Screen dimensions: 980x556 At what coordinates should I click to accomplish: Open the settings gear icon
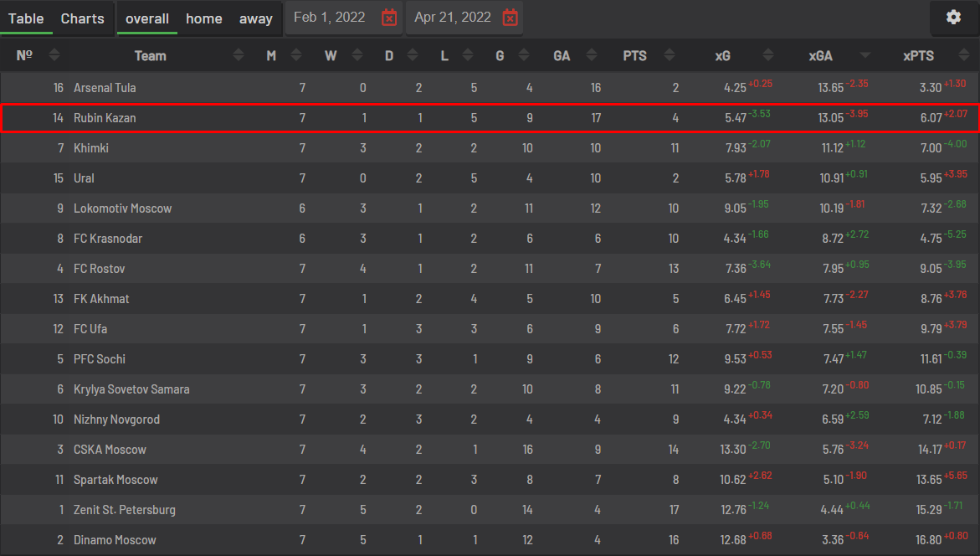click(953, 17)
